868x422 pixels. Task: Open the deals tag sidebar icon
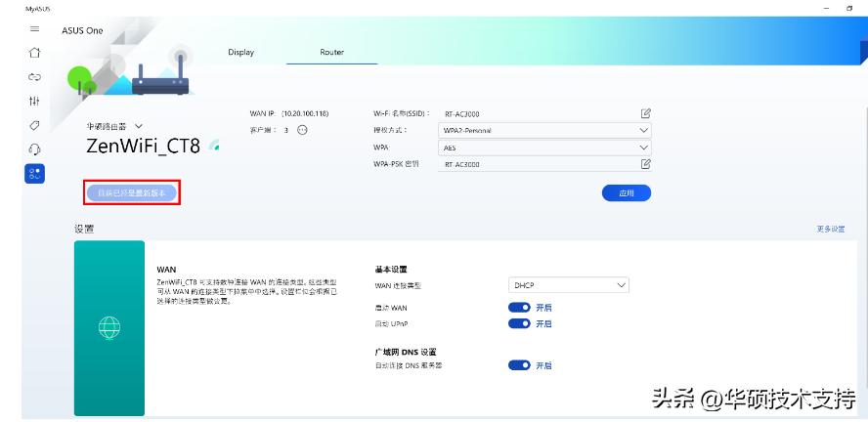(x=34, y=126)
